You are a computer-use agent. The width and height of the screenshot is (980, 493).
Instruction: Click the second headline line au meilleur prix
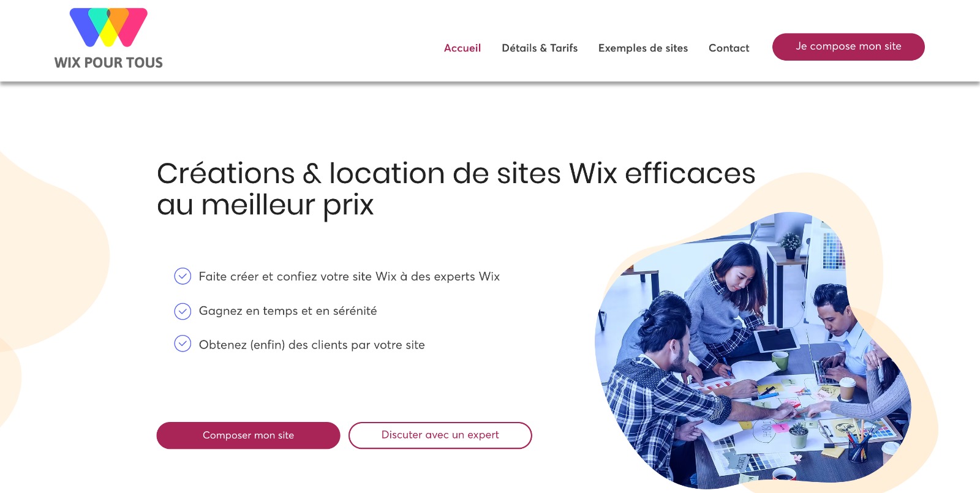click(265, 205)
